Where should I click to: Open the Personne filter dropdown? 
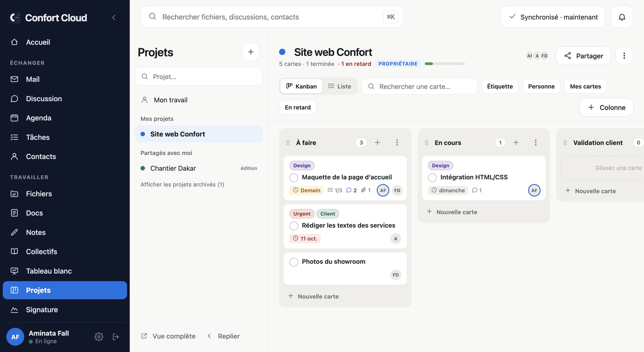pos(541,86)
